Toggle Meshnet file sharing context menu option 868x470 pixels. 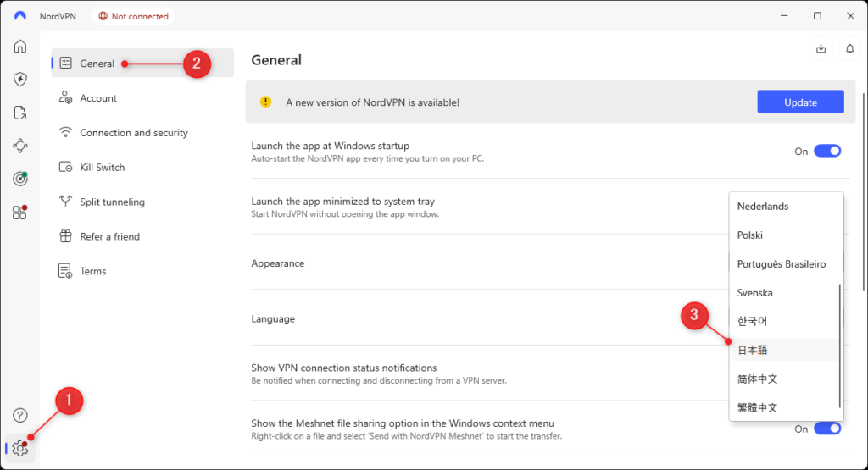826,429
